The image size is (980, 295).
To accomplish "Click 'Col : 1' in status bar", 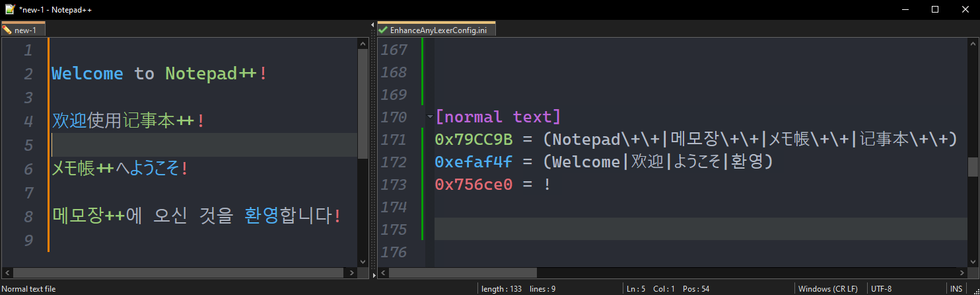I will [x=664, y=289].
